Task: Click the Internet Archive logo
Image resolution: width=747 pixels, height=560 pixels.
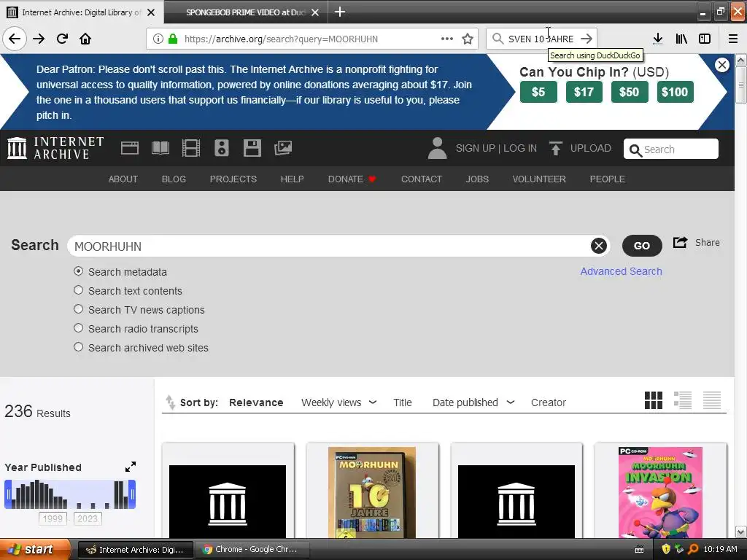Action: 55,148
